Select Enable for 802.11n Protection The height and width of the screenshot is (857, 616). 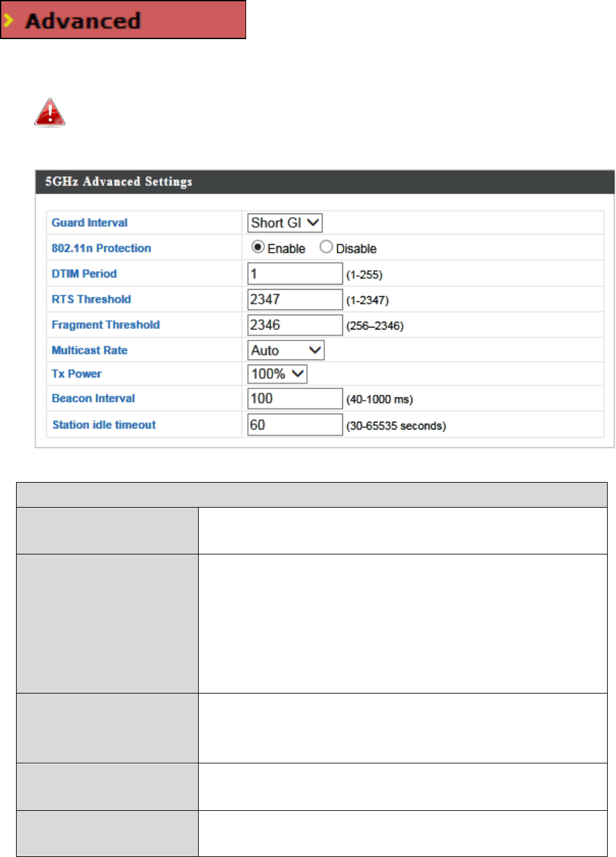tap(258, 247)
